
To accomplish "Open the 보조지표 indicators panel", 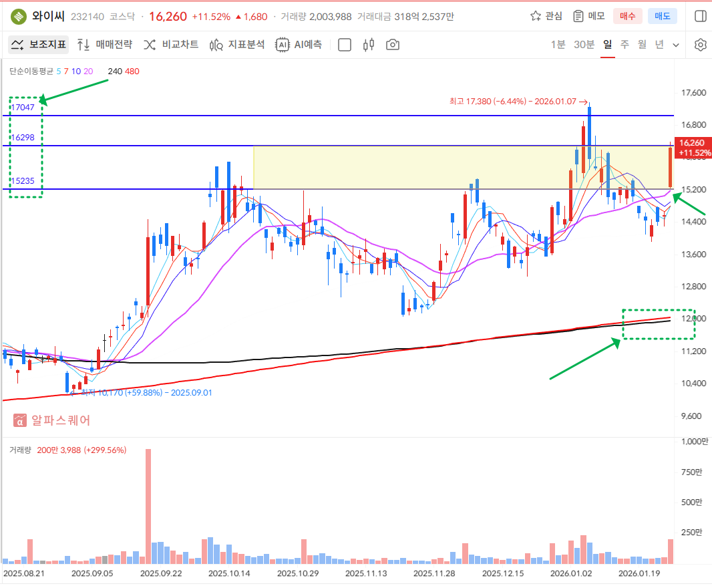I will [x=39, y=45].
